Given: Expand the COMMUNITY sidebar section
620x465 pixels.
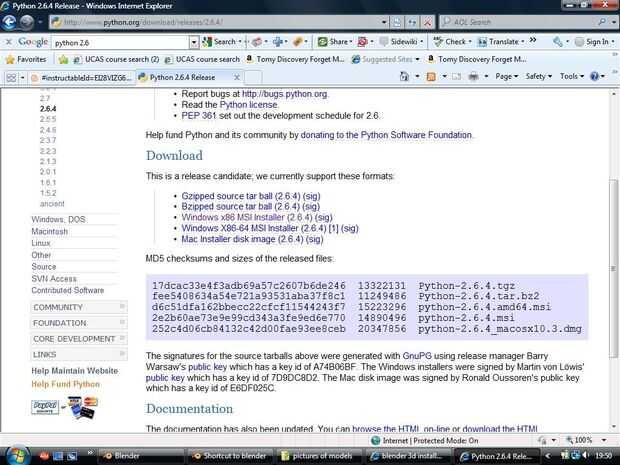Looking at the screenshot, I should [79, 307].
